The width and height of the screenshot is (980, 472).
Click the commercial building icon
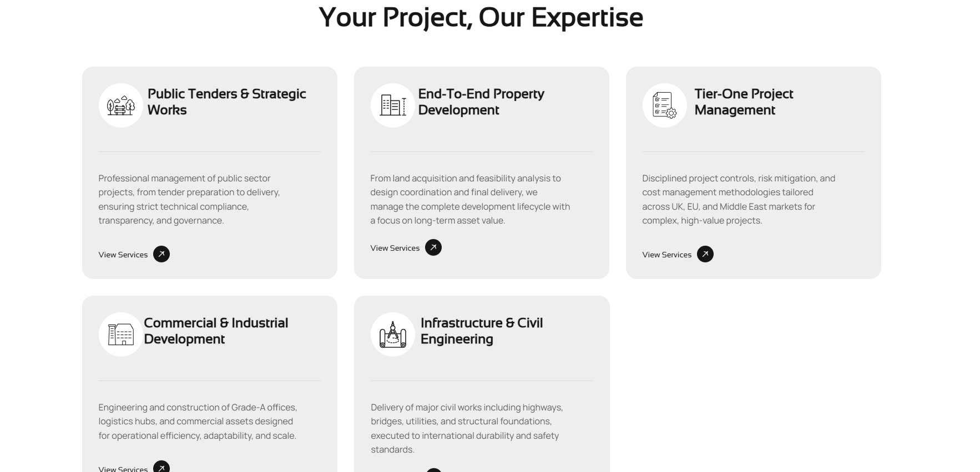pos(120,334)
